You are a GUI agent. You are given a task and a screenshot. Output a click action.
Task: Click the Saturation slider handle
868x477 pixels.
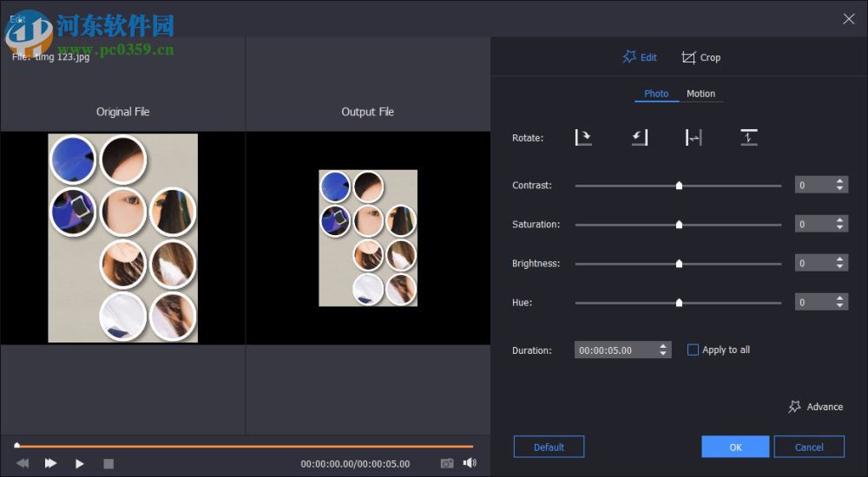point(680,224)
